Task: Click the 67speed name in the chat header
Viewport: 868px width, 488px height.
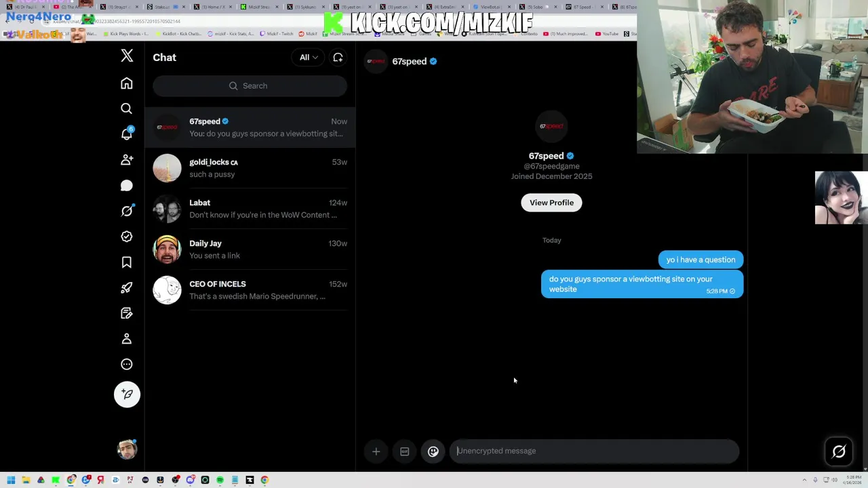Action: pos(409,61)
